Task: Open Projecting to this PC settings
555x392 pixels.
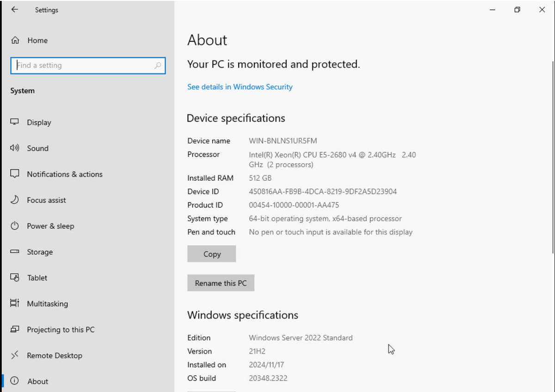Action: 61,329
